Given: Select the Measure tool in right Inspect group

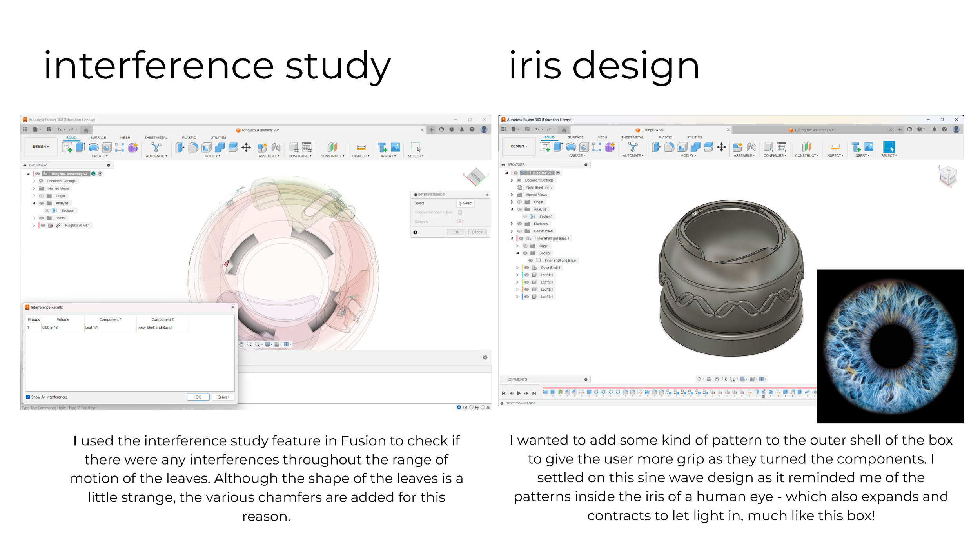Looking at the screenshot, I should click(x=835, y=147).
